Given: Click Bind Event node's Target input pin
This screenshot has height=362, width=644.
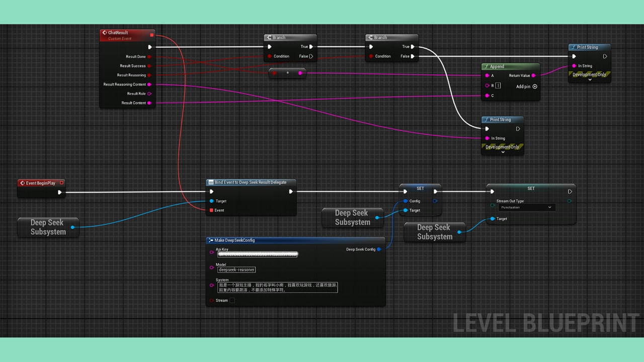Looking at the screenshot, I should pyautogui.click(x=211, y=201).
